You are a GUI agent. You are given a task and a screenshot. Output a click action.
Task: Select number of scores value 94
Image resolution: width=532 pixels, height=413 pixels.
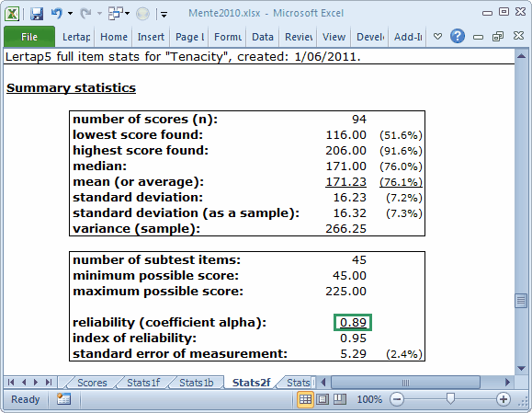click(359, 120)
